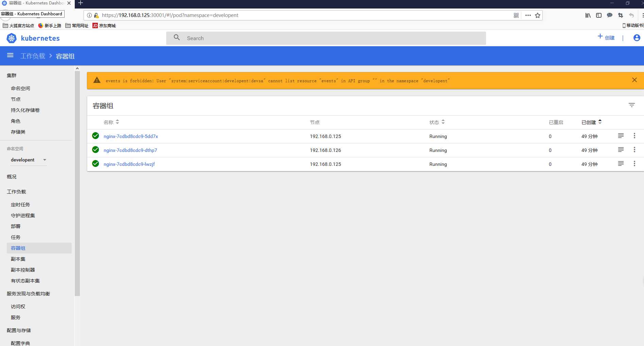Select 节点 in sidebar
Screen dimensions: 644x346
[x=16, y=99]
